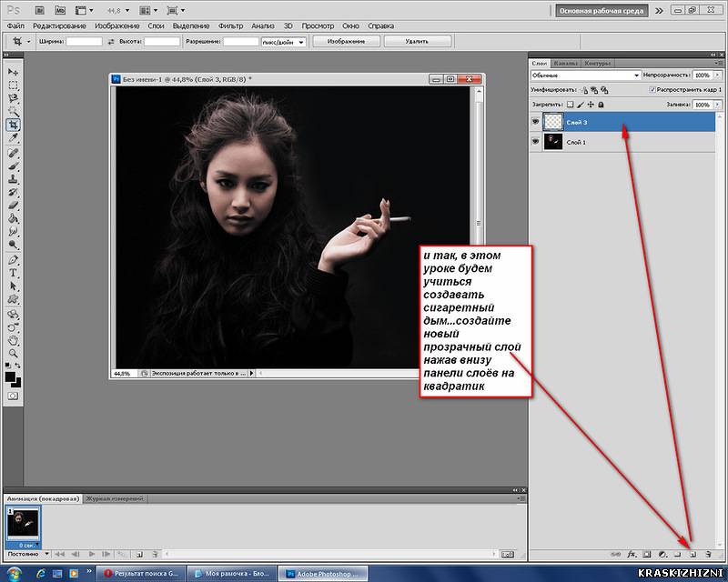Viewport: 728px width, 582px height.
Task: Uncheck Распространить кадр 1 checkbox
Action: pos(652,90)
